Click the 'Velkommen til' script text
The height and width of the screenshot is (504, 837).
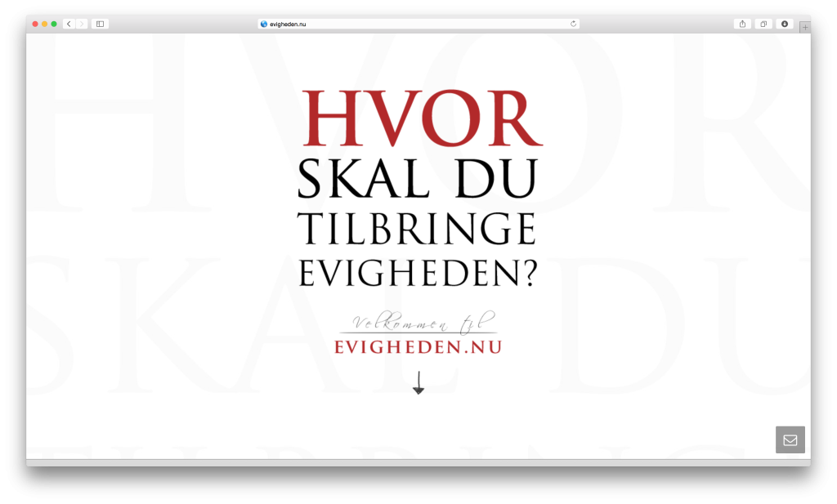[423, 322]
